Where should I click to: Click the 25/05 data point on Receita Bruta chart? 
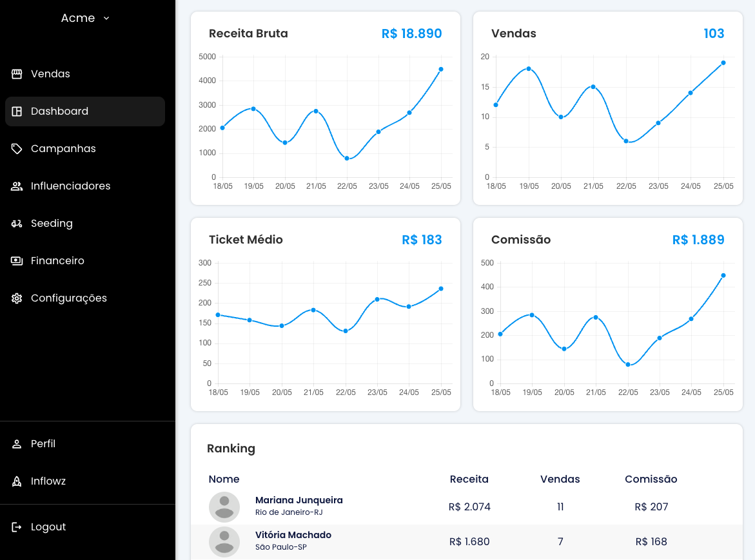pyautogui.click(x=441, y=69)
